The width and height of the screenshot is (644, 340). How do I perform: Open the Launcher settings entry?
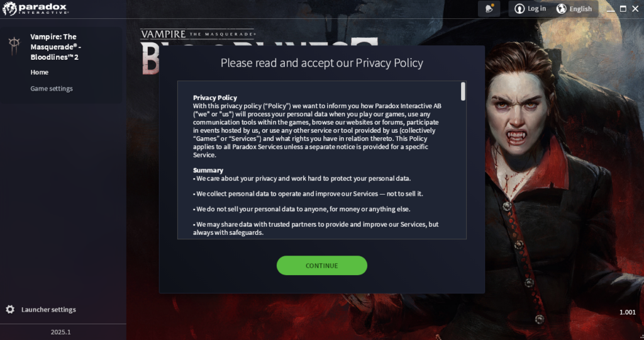[x=48, y=309]
